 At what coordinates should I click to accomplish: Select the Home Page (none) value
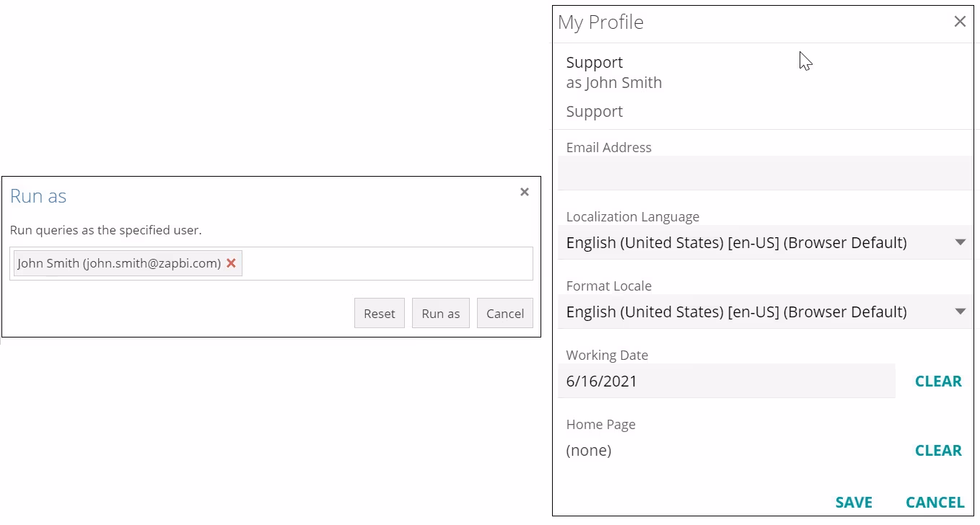coord(589,451)
